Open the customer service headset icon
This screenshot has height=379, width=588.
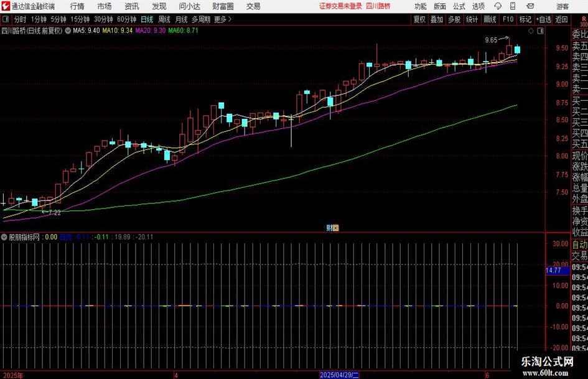click(x=498, y=6)
